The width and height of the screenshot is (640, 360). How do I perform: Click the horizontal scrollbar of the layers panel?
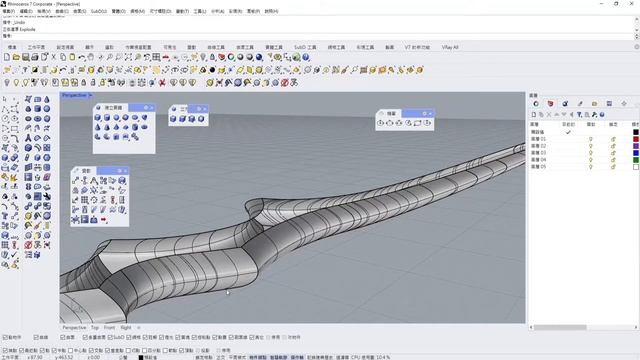point(560,327)
